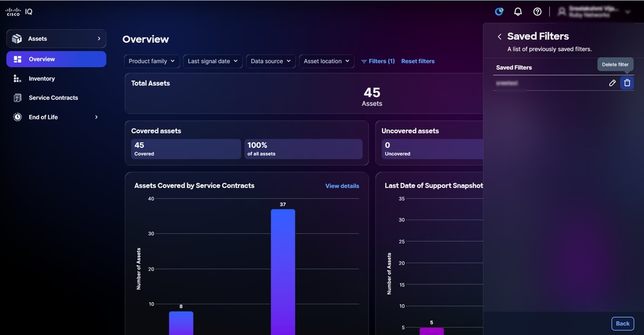The image size is (644, 335).
Task: Delete the saved filter with trash icon
Action: click(x=627, y=83)
